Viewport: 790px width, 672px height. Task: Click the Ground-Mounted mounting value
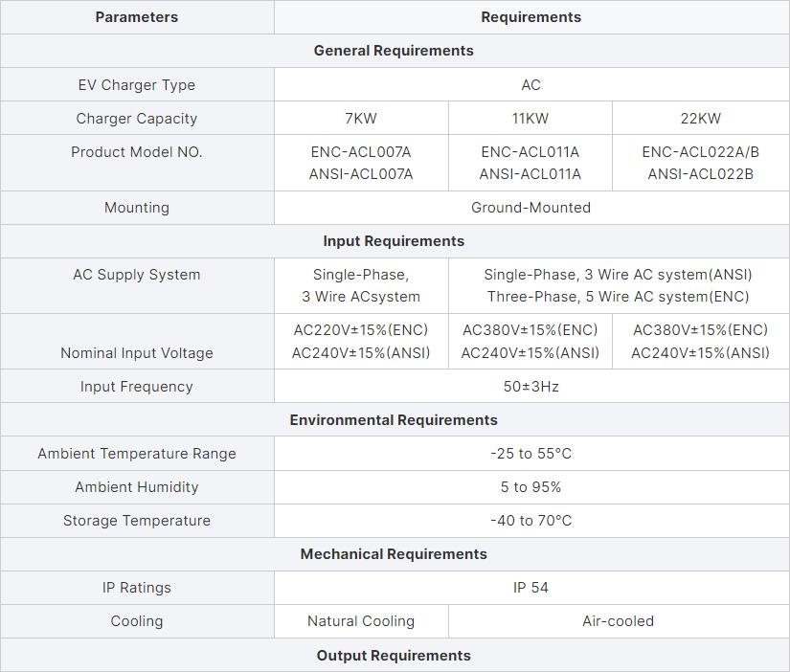click(x=531, y=208)
